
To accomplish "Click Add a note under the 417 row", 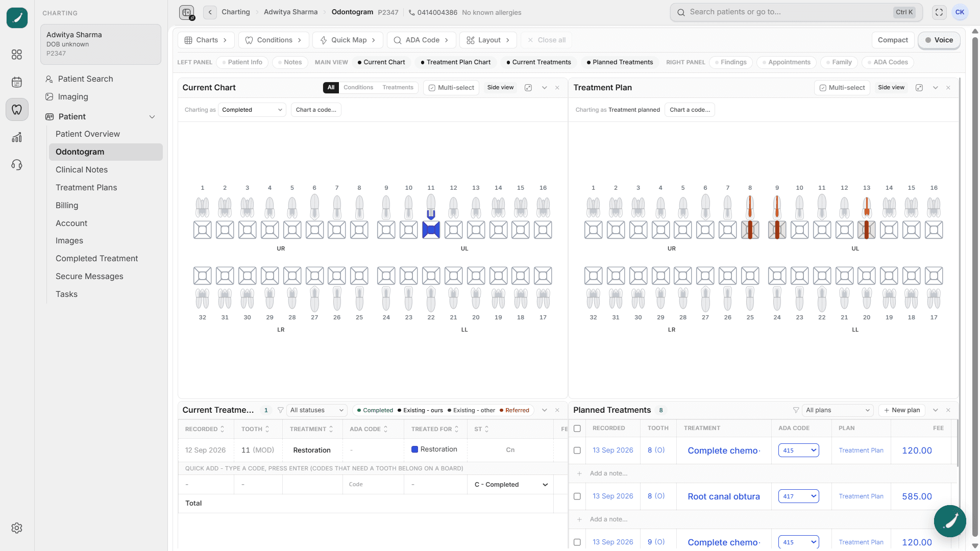I will pyautogui.click(x=609, y=519).
